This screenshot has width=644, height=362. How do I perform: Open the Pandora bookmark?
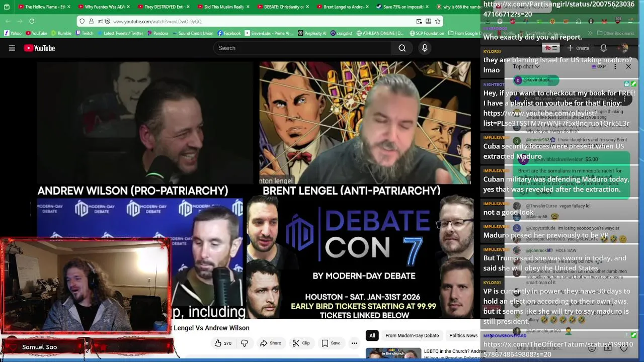(x=157, y=33)
